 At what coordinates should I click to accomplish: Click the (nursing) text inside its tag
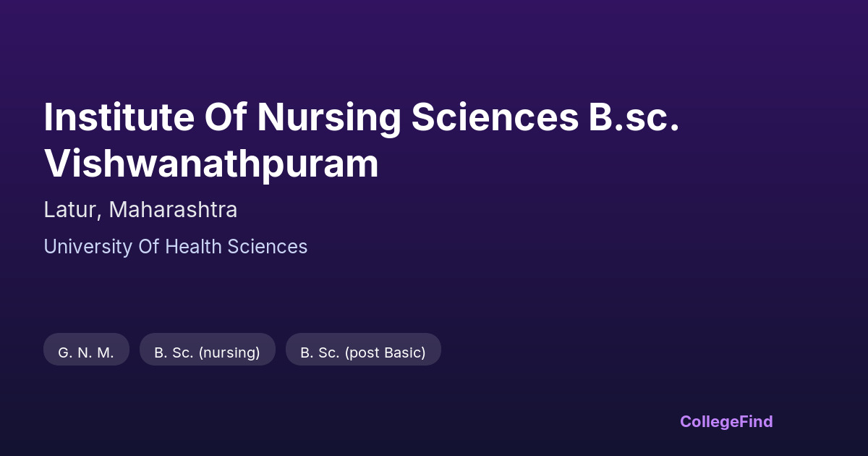[x=229, y=352]
